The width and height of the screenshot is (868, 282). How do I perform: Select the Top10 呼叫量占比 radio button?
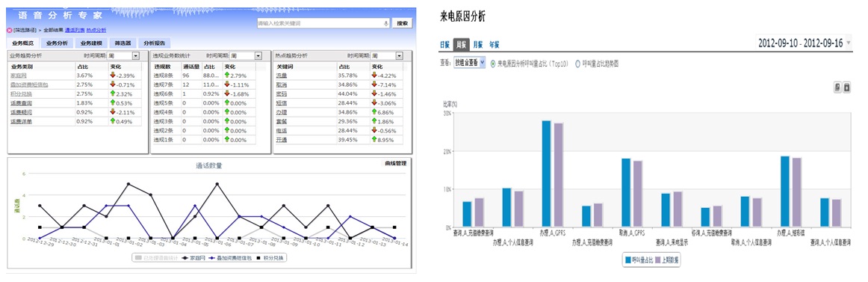pyautogui.click(x=493, y=63)
